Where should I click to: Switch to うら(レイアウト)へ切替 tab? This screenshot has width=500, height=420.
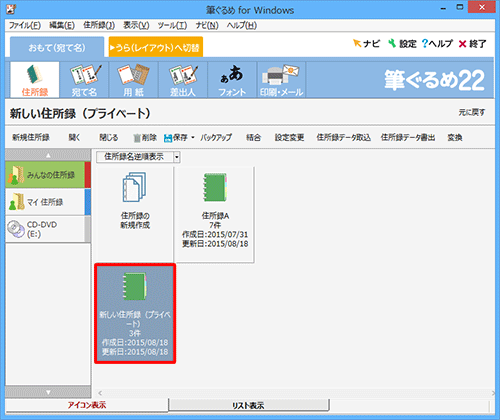coord(156,47)
